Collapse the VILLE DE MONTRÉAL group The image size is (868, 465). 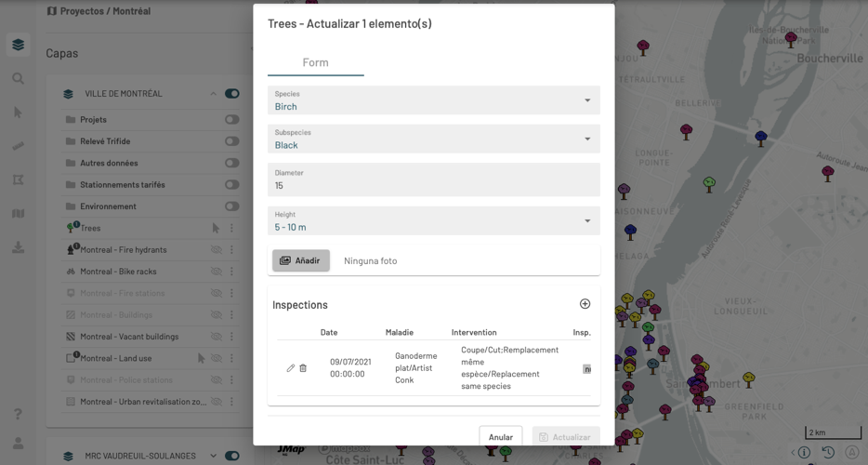pyautogui.click(x=213, y=94)
